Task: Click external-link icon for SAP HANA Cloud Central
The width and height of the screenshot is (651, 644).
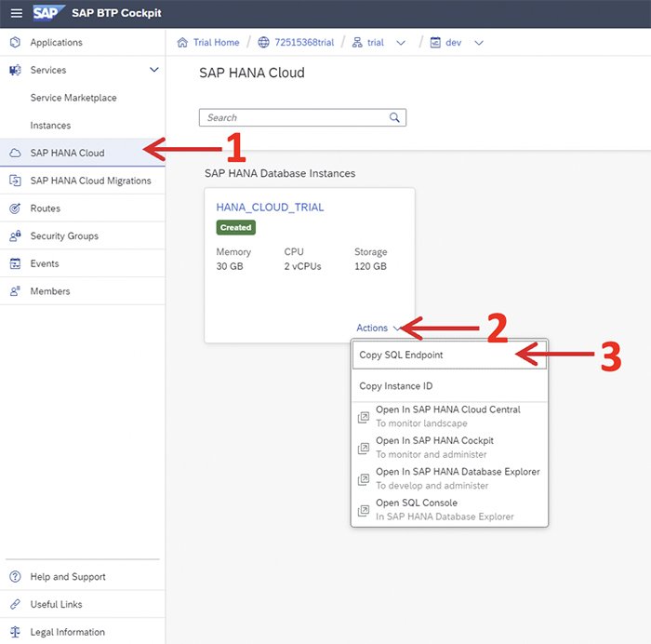Action: click(364, 417)
